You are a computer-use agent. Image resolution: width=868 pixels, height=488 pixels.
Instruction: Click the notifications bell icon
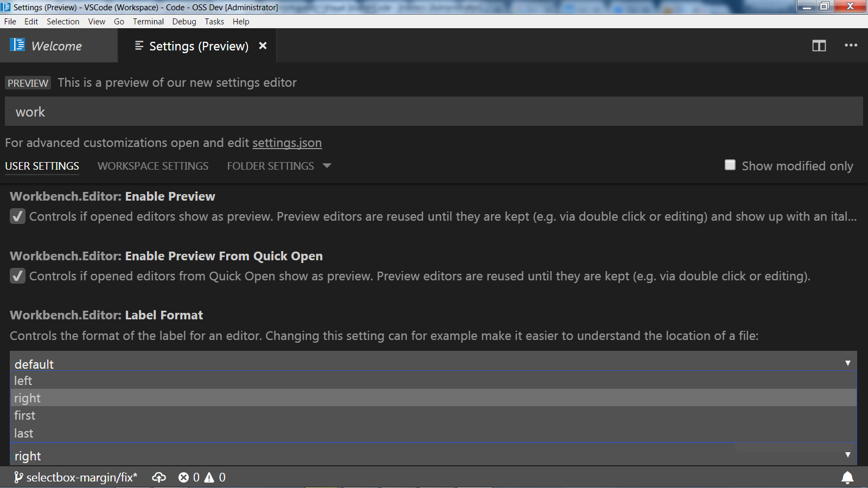[x=847, y=477]
